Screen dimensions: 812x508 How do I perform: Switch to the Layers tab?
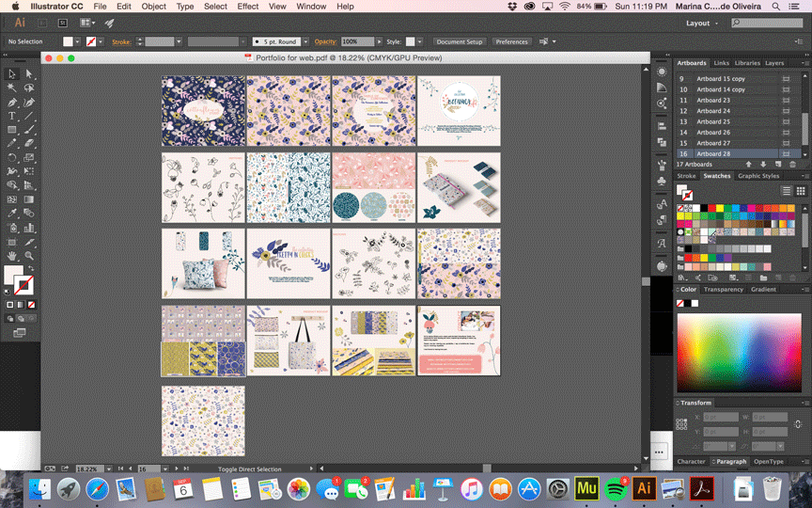(774, 63)
